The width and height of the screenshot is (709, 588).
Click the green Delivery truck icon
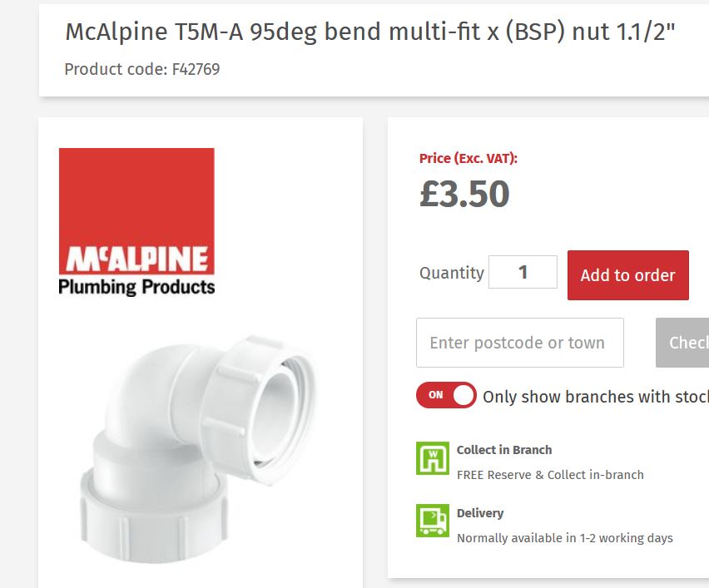431,520
